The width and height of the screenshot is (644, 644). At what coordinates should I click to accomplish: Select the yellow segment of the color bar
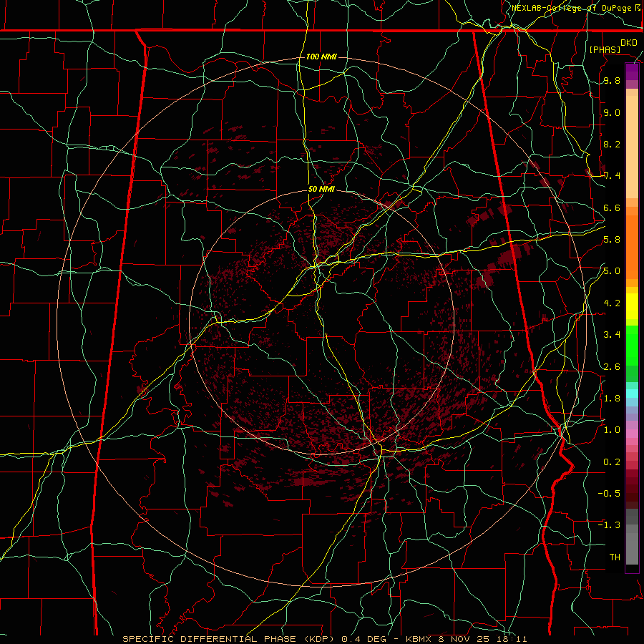tap(632, 306)
